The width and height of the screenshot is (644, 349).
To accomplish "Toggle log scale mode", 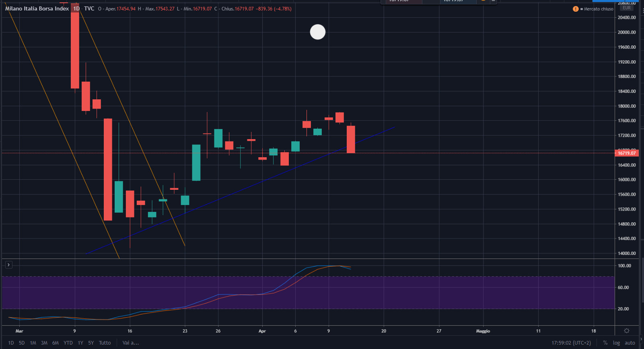I will 616,343.
